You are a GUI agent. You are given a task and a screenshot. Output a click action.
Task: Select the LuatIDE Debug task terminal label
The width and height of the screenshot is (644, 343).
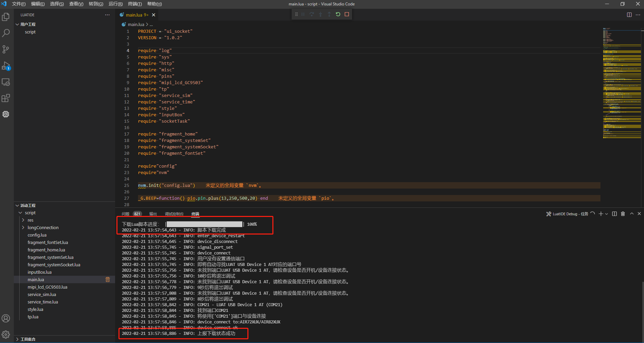pyautogui.click(x=570, y=214)
